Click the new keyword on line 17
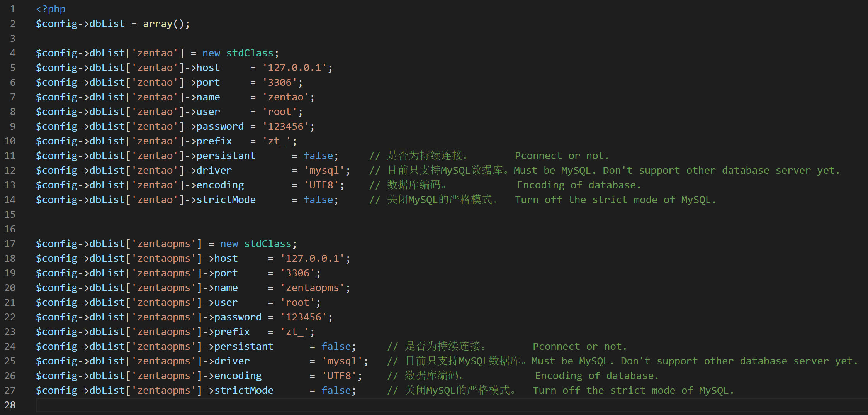This screenshot has width=868, height=415. 229,244
